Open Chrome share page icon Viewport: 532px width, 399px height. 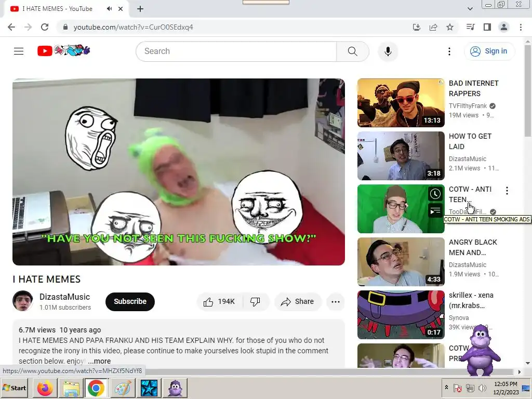[433, 27]
